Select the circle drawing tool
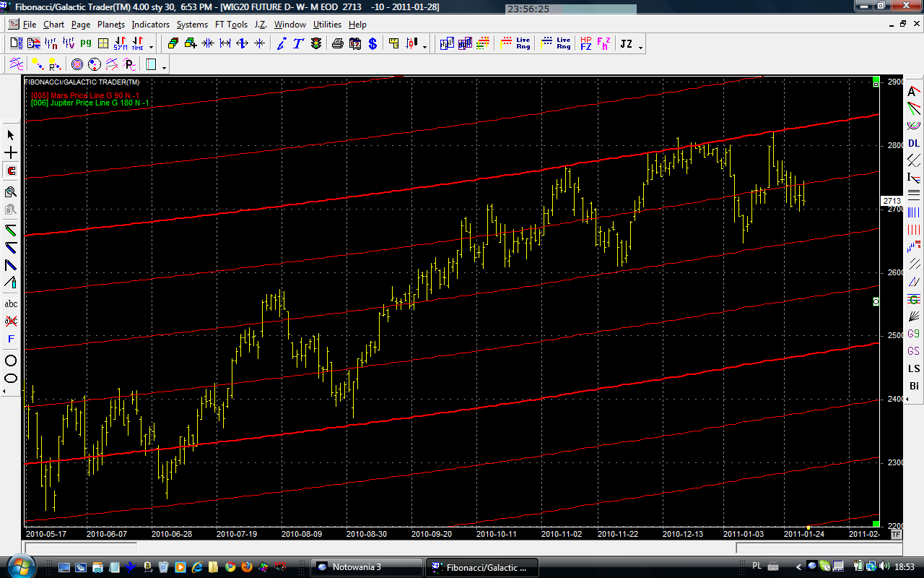Screen dimensions: 924x578 [11, 361]
